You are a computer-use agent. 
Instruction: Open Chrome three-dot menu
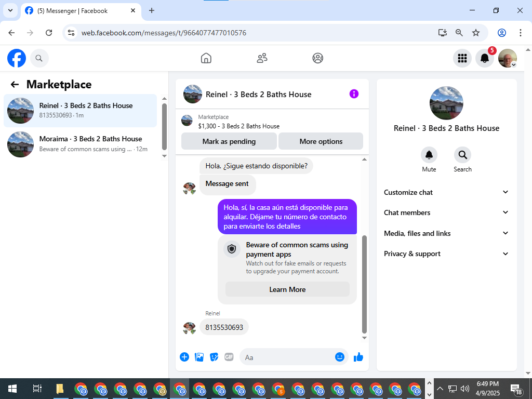pos(521,33)
